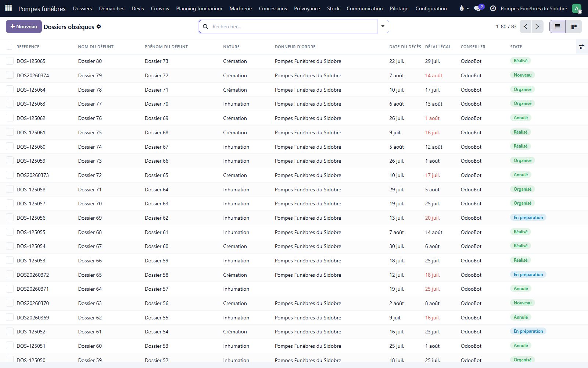Open the Configuration menu
The width and height of the screenshot is (588, 368).
tap(431, 8)
